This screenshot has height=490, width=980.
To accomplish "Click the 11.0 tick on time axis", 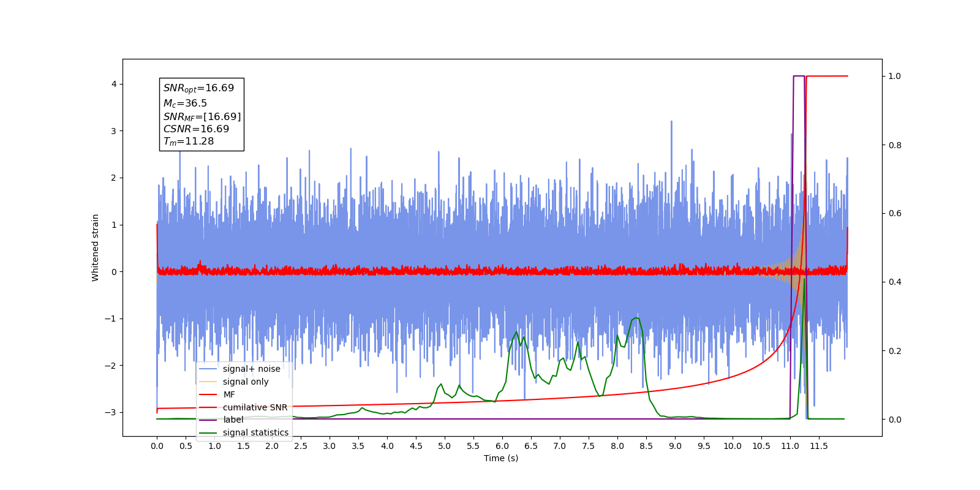I will 790,446.
